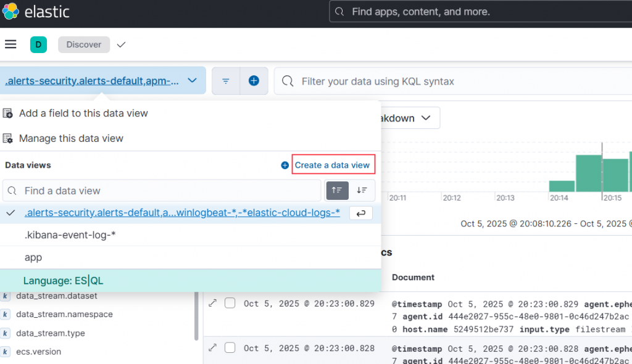Viewport: 632px width, 364px height.
Task: Sort data views ascending
Action: click(x=338, y=190)
